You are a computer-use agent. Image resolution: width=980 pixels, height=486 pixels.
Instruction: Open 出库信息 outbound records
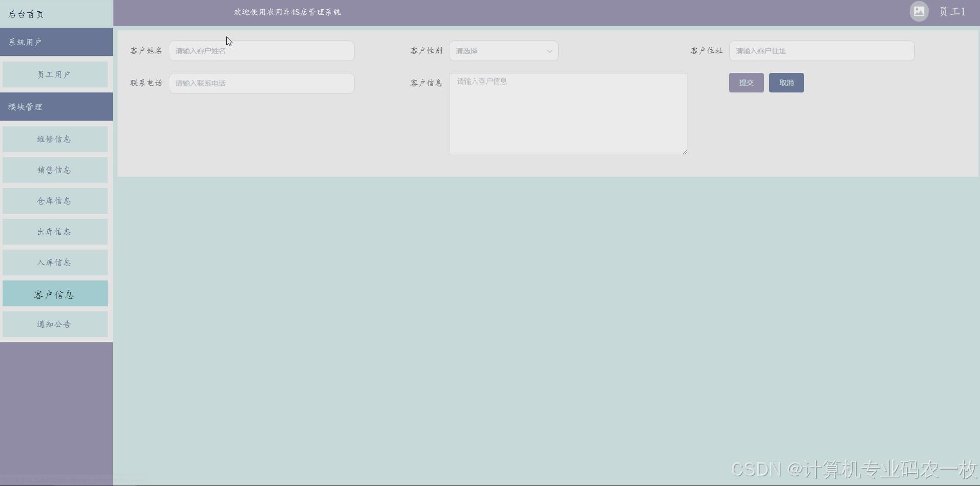tap(55, 231)
